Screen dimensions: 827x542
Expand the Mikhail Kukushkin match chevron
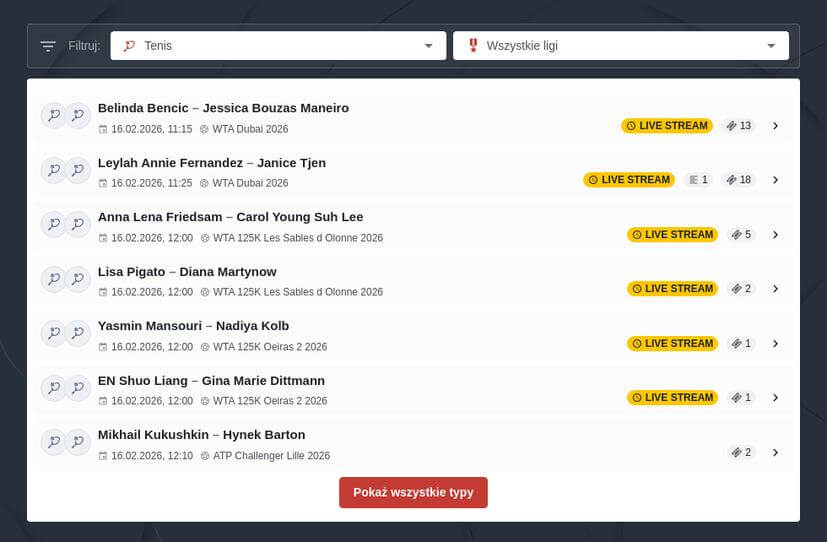tap(775, 453)
